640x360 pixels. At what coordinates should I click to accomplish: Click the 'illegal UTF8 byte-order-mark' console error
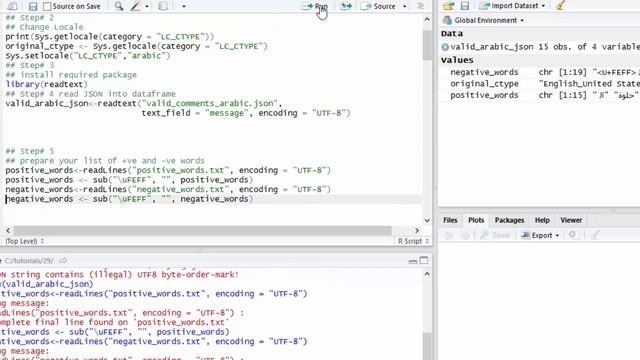(119, 275)
